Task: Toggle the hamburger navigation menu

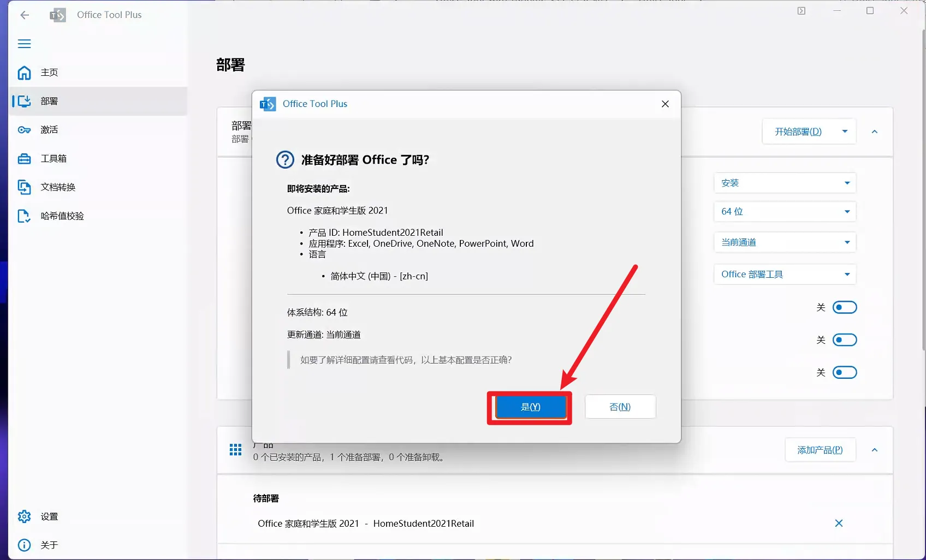Action: pyautogui.click(x=25, y=44)
